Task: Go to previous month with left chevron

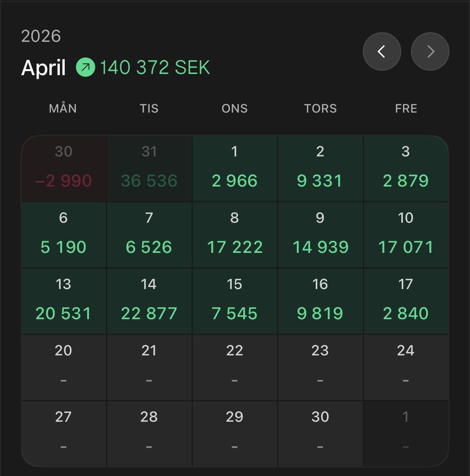Action: (382, 51)
